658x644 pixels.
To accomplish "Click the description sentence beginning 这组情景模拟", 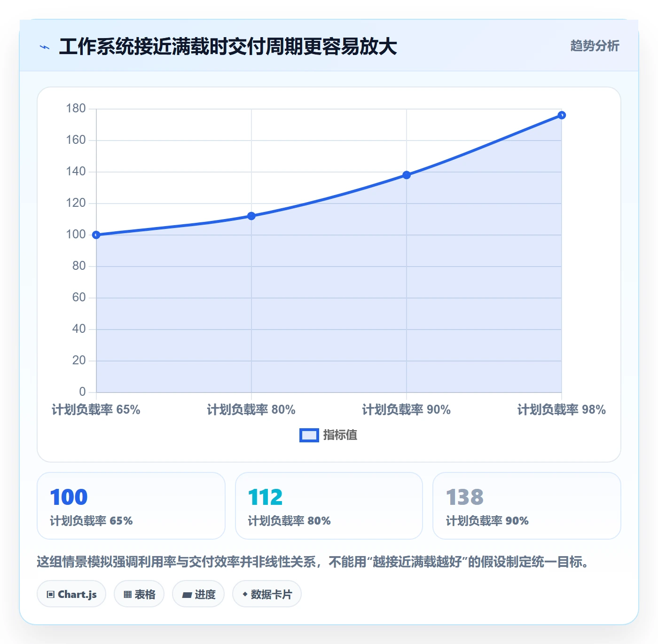I will (x=313, y=562).
